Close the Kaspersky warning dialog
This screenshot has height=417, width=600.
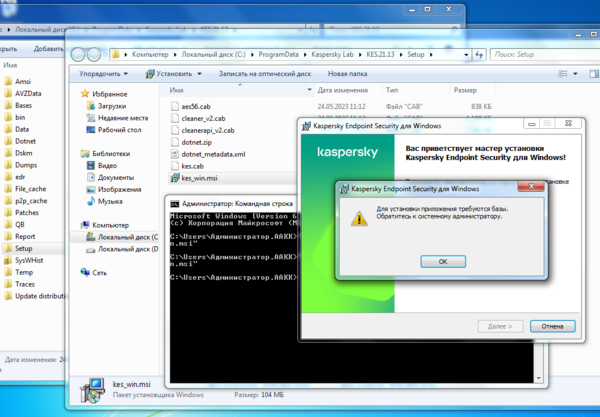pos(531,186)
